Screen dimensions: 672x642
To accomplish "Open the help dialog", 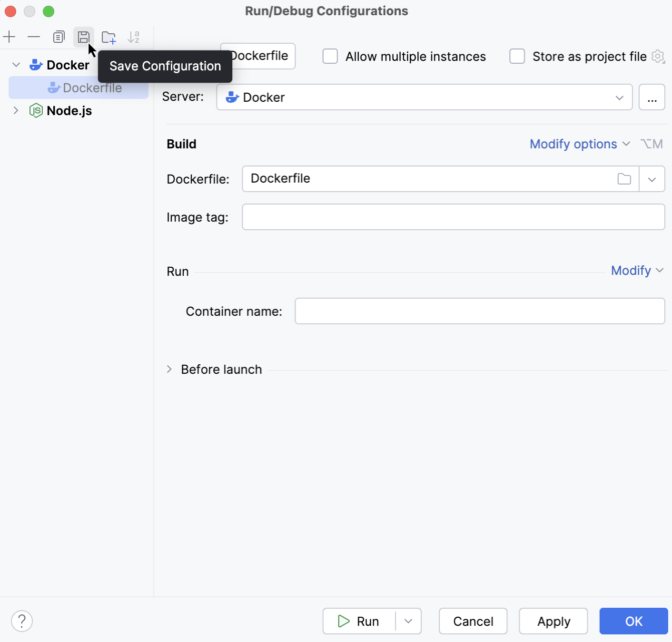I will click(x=21, y=621).
